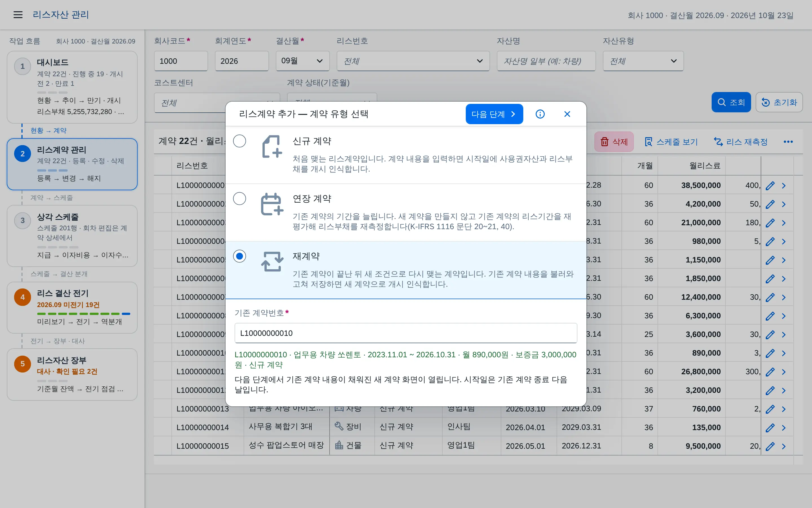The image size is (812, 508).
Task: Click the more options ellipsis icon
Action: click(x=788, y=142)
